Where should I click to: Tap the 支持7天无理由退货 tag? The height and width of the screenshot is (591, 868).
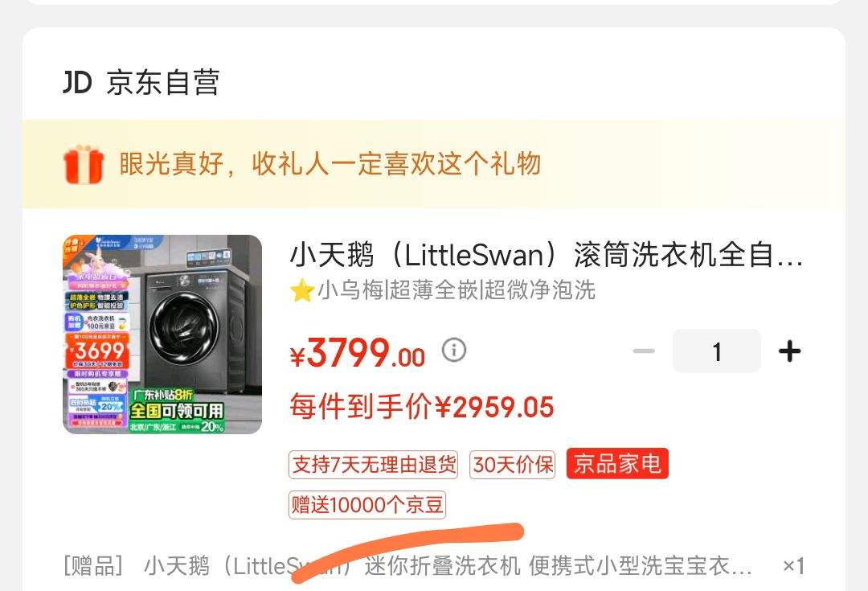coord(373,465)
